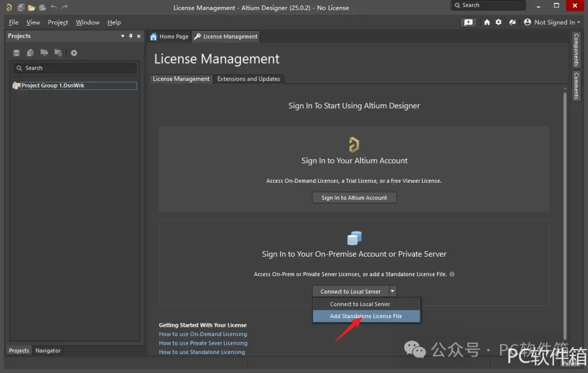Viewport: 588px width, 373px height.
Task: Open preferences gear icon in top right
Action: pos(498,22)
